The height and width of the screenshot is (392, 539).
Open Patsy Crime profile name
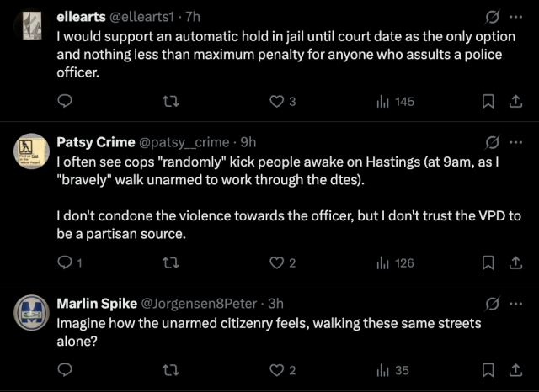(96, 142)
